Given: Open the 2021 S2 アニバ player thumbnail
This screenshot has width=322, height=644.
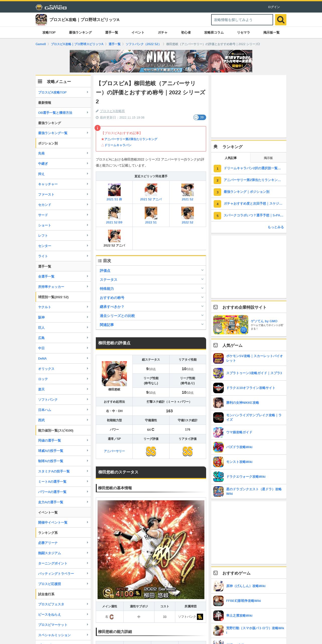Looking at the screenshot, I should (x=151, y=190).
